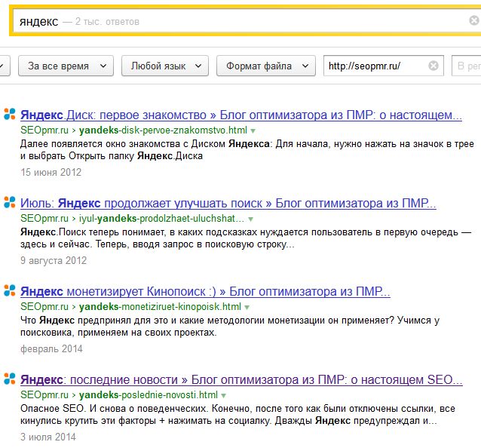Click the date 3 июля 2014

48,437
